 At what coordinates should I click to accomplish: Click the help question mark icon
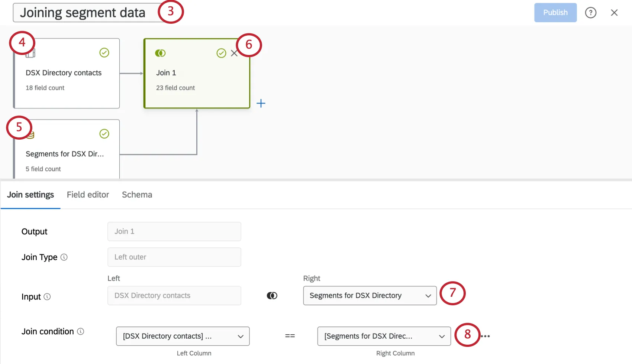[590, 13]
